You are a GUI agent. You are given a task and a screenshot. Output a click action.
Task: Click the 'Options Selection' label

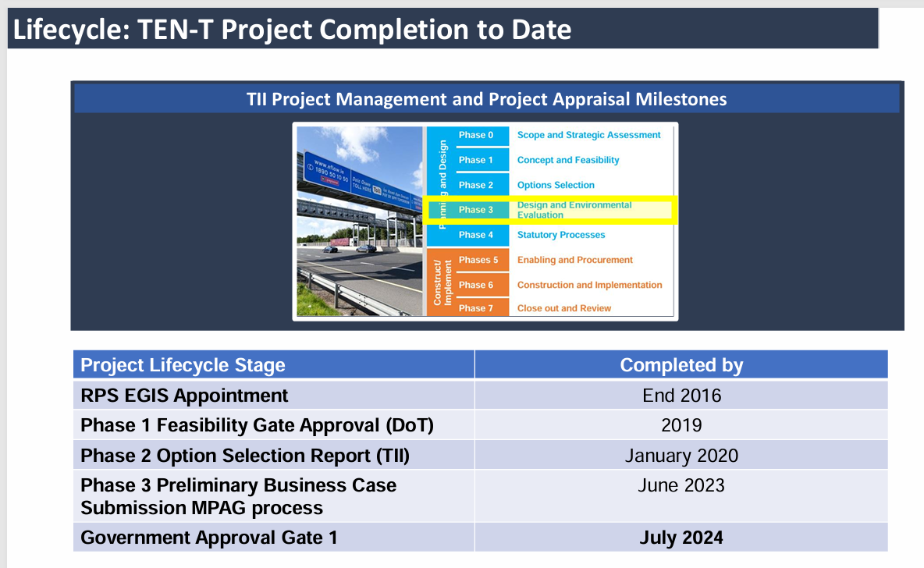pyautogui.click(x=556, y=185)
